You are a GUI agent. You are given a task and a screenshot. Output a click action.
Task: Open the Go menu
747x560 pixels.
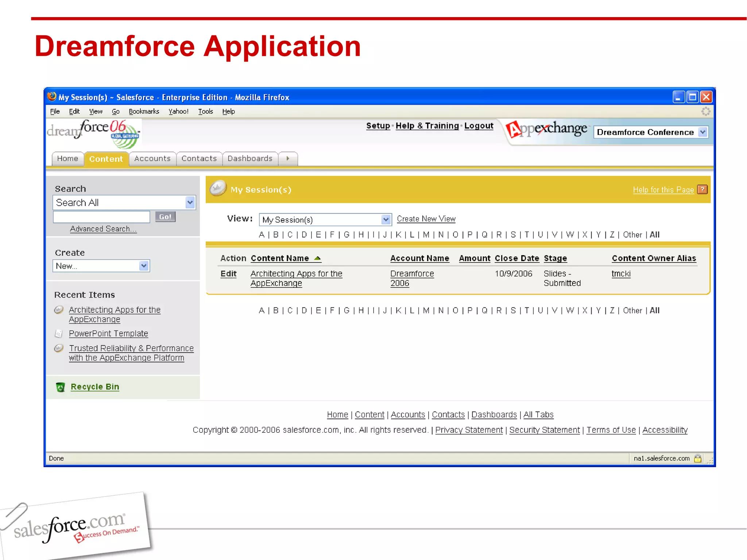tap(116, 112)
